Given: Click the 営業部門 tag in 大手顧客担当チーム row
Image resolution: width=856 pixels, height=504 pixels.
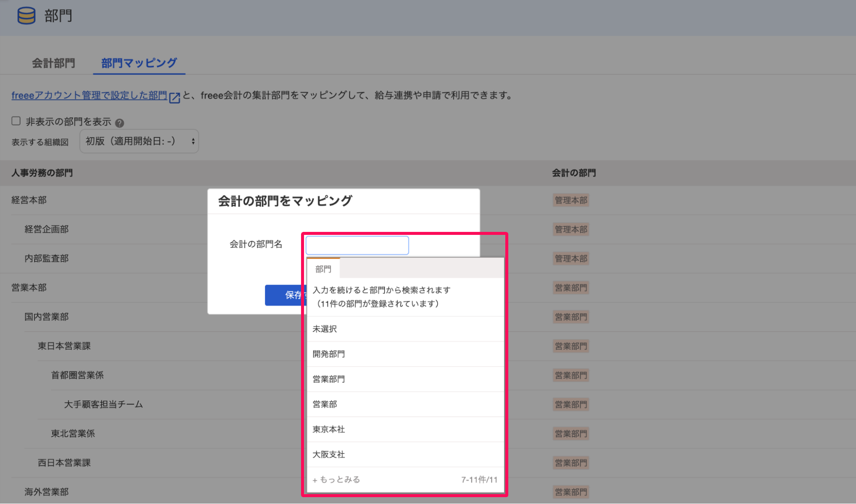Looking at the screenshot, I should point(571,404).
